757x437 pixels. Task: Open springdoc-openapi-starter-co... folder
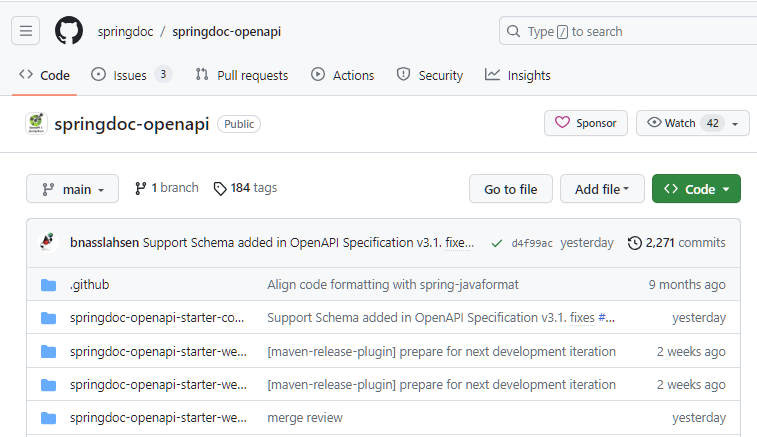[x=157, y=318]
